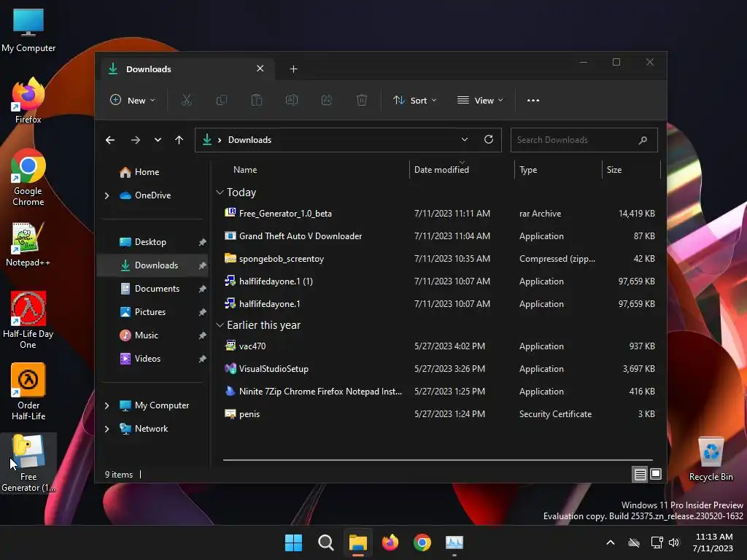Collapse the Today group

220,192
